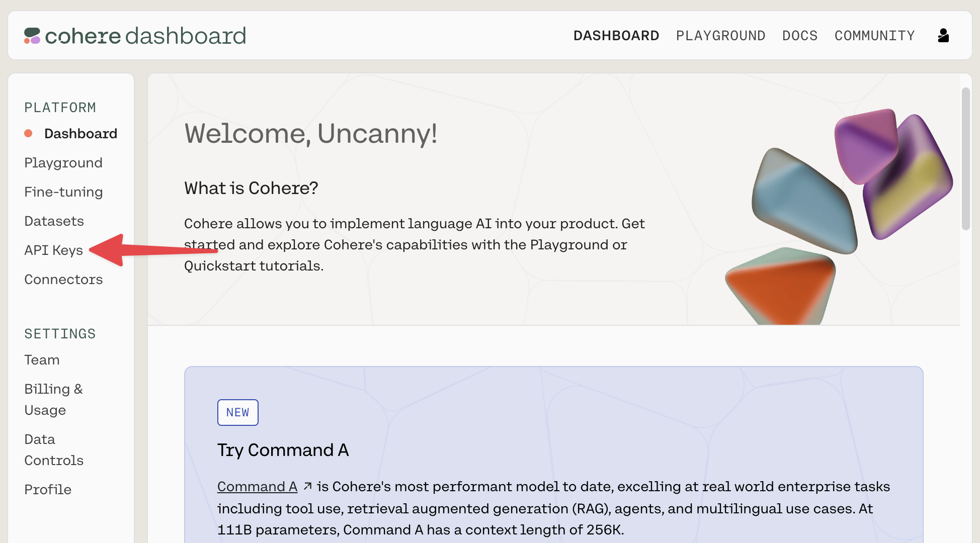
Task: Open Team settings
Action: (42, 359)
